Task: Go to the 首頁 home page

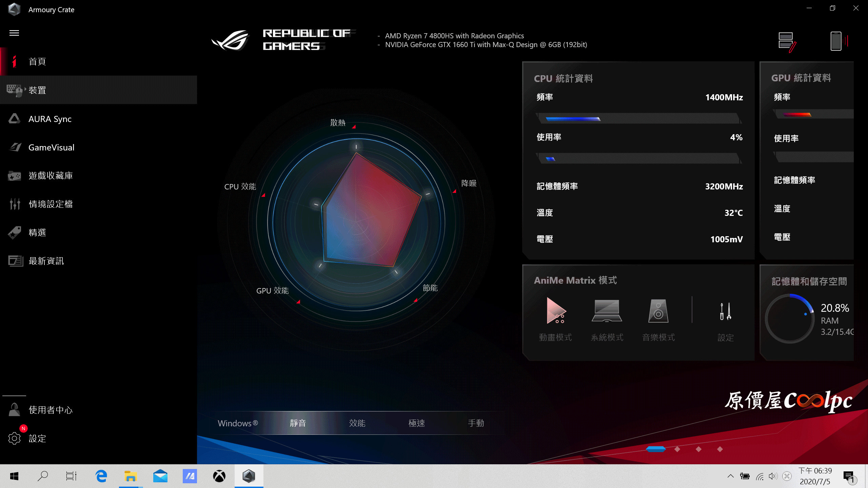Action: (x=98, y=61)
